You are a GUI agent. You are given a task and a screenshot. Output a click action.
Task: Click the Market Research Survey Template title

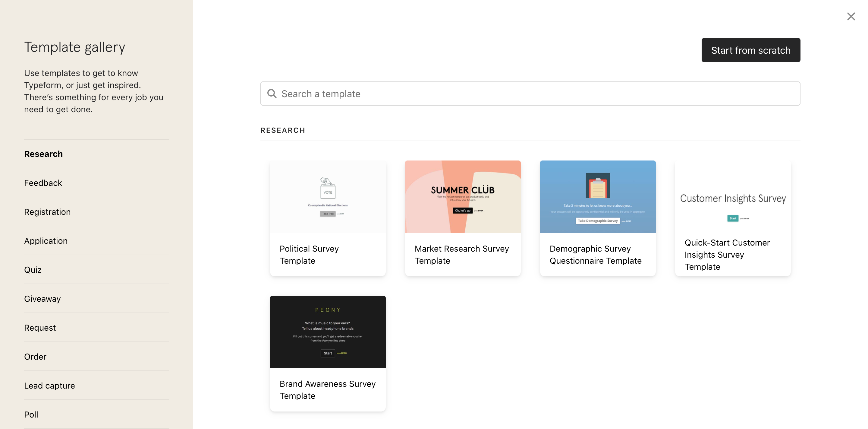pyautogui.click(x=462, y=255)
